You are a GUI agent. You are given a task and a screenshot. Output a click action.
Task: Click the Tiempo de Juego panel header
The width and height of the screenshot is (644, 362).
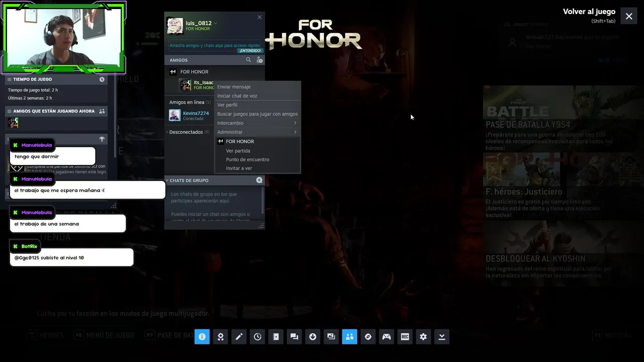56,79
